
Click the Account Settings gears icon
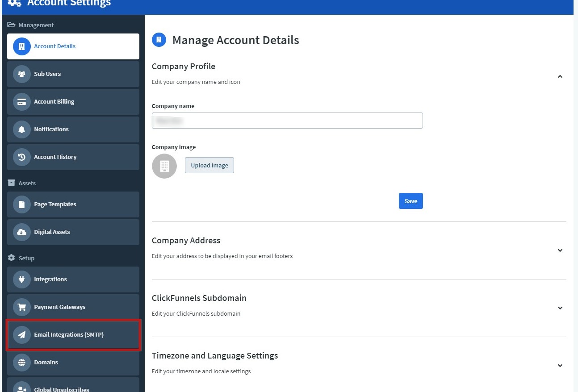pyautogui.click(x=14, y=3)
